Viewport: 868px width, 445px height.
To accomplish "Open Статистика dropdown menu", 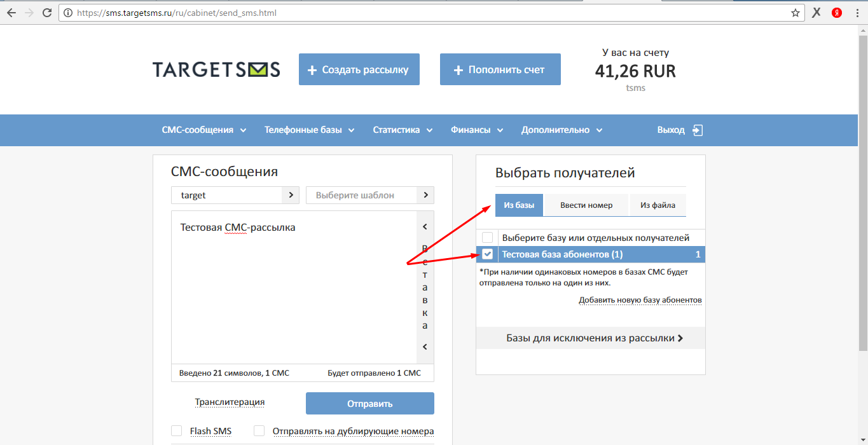I will pyautogui.click(x=403, y=130).
